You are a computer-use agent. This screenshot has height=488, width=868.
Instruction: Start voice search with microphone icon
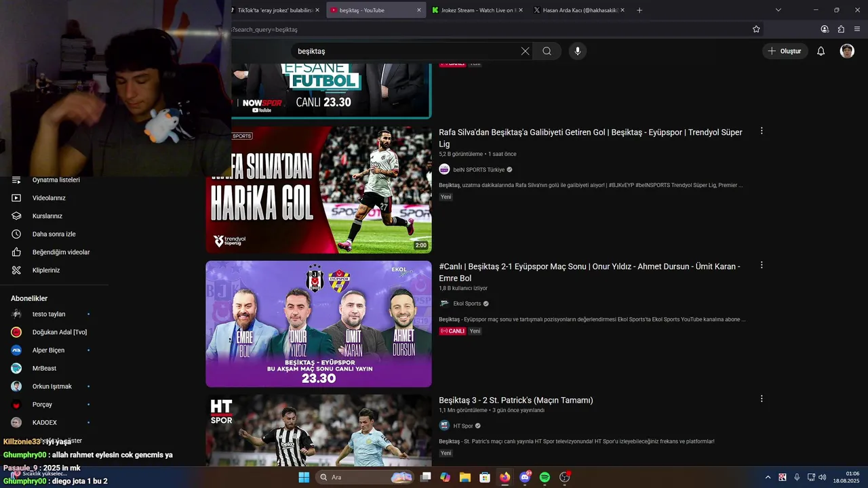[x=577, y=51]
